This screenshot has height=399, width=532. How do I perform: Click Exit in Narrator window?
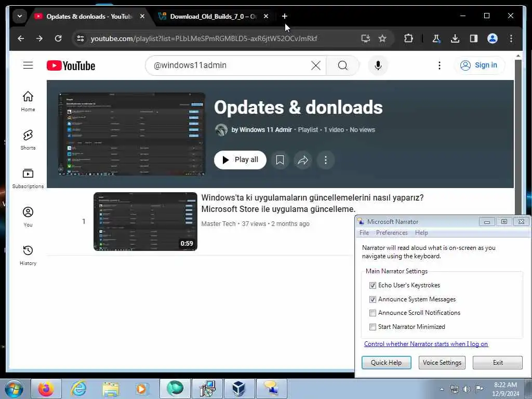[x=498, y=362]
